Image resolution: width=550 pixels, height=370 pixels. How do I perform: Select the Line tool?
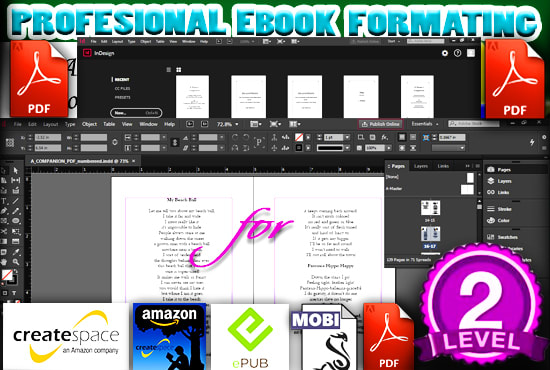pyautogui.click(x=15, y=201)
